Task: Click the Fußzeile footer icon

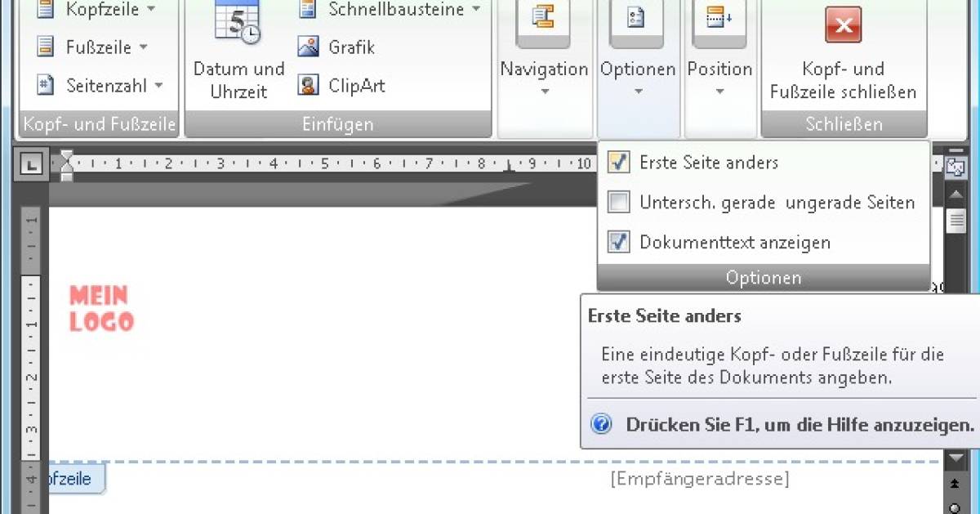Action: pyautogui.click(x=47, y=47)
